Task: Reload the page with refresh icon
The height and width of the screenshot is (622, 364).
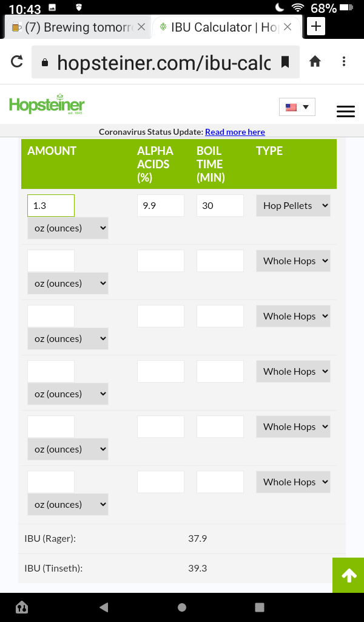Action: click(x=17, y=61)
